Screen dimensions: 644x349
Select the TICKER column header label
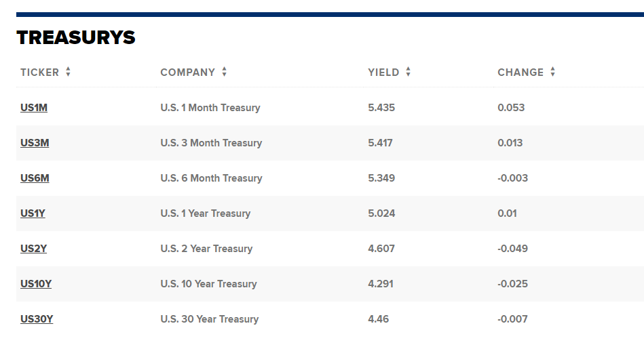(40, 73)
